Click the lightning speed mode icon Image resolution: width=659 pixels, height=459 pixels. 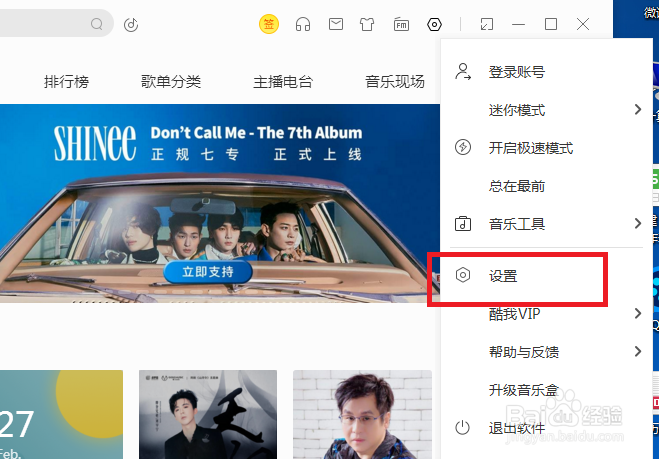tap(463, 148)
